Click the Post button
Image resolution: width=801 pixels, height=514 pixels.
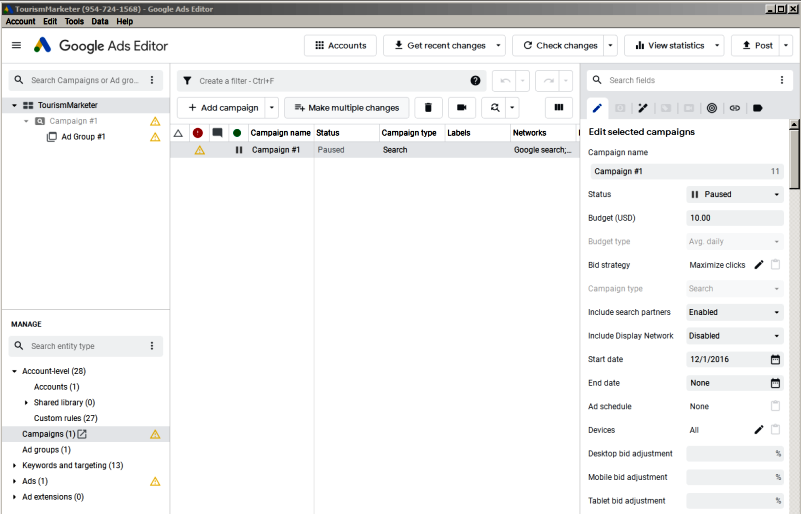(756, 45)
